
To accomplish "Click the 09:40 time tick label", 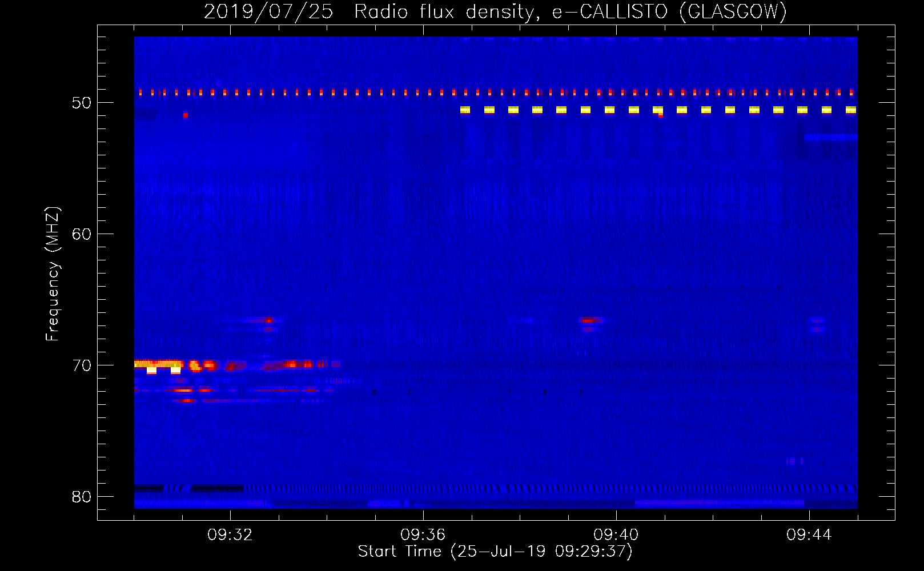I will click(616, 535).
